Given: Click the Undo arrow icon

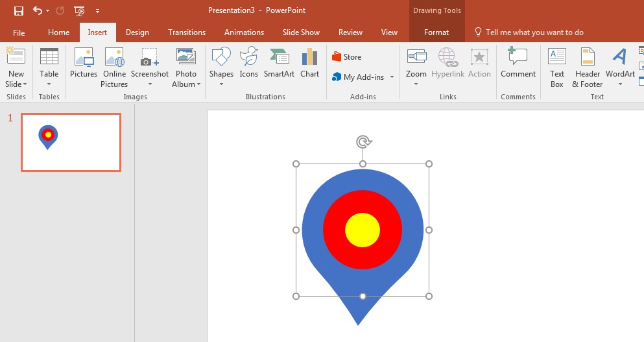Looking at the screenshot, I should [x=37, y=10].
